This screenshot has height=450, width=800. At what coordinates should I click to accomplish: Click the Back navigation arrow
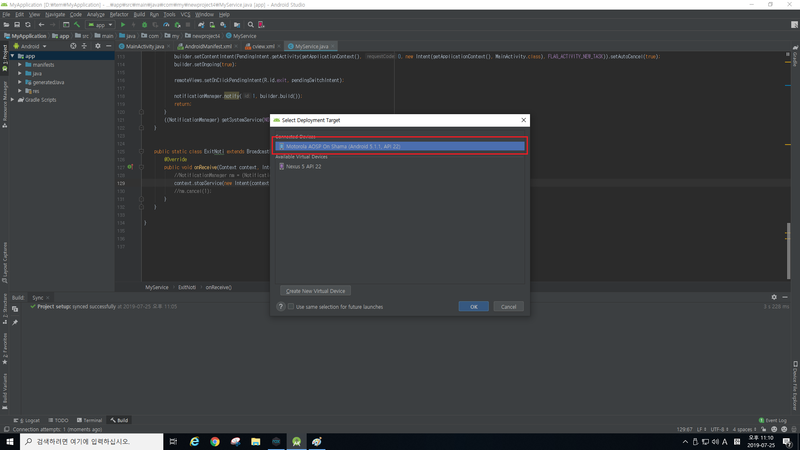(x=41, y=24)
